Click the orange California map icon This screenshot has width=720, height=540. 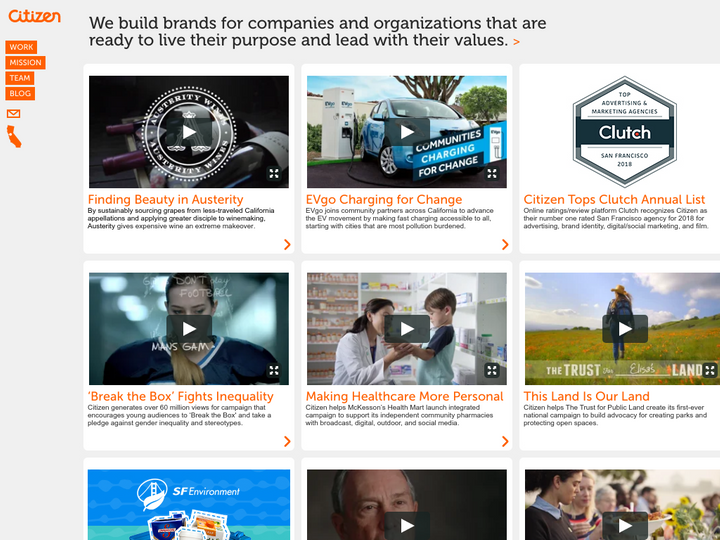(14, 136)
